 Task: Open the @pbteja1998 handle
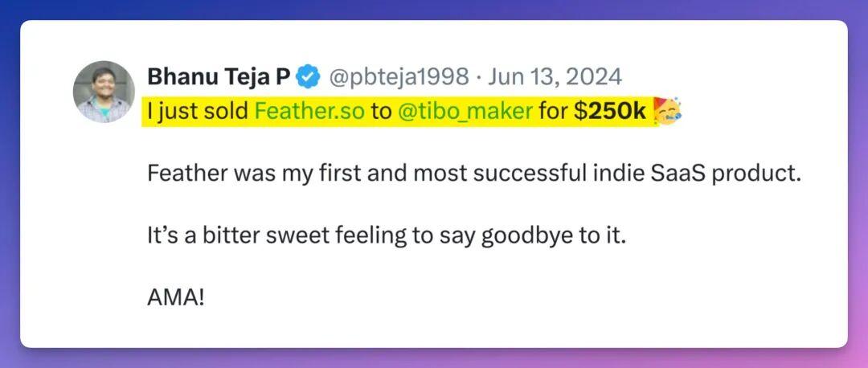(397, 77)
